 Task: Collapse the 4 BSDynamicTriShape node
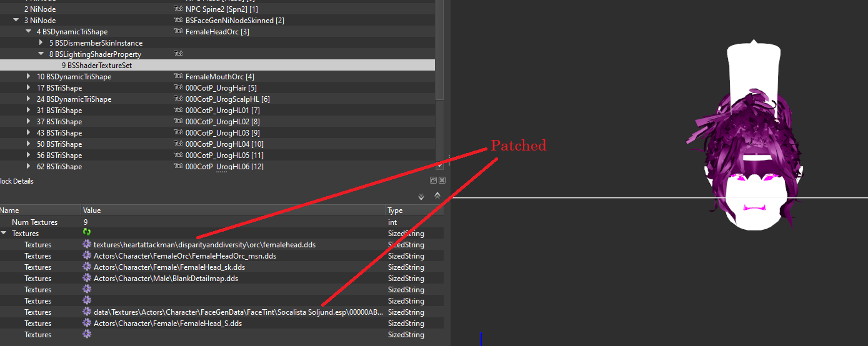point(29,32)
